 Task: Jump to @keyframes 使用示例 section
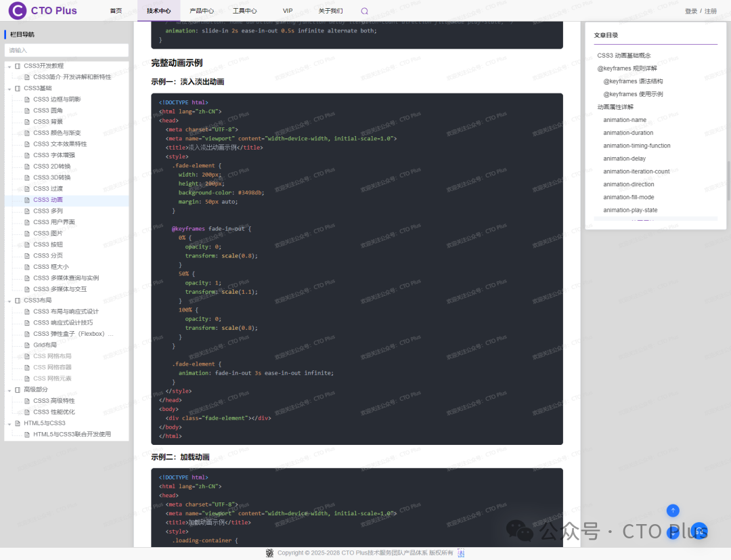[x=633, y=94]
